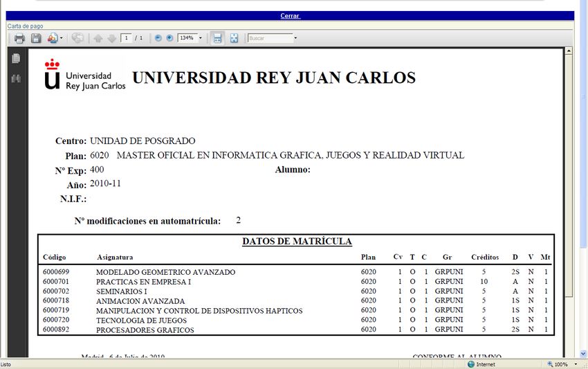Click the 100% browser zoom level in the status bar

click(x=560, y=364)
